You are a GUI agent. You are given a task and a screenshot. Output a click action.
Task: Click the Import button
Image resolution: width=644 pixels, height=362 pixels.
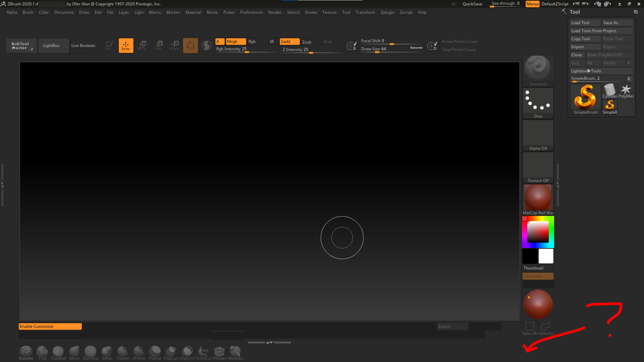pos(585,47)
